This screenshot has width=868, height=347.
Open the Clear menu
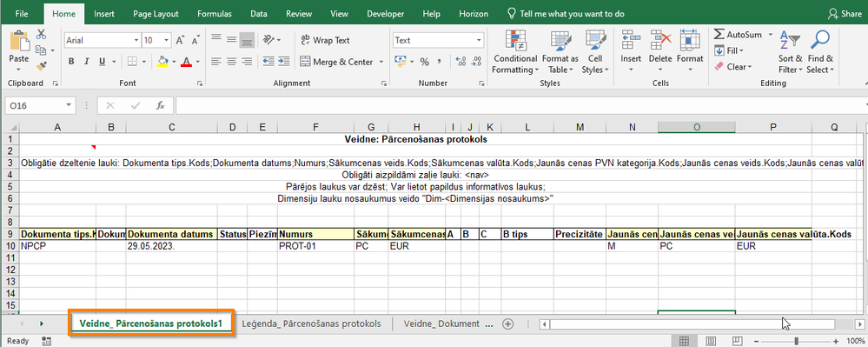pos(733,66)
